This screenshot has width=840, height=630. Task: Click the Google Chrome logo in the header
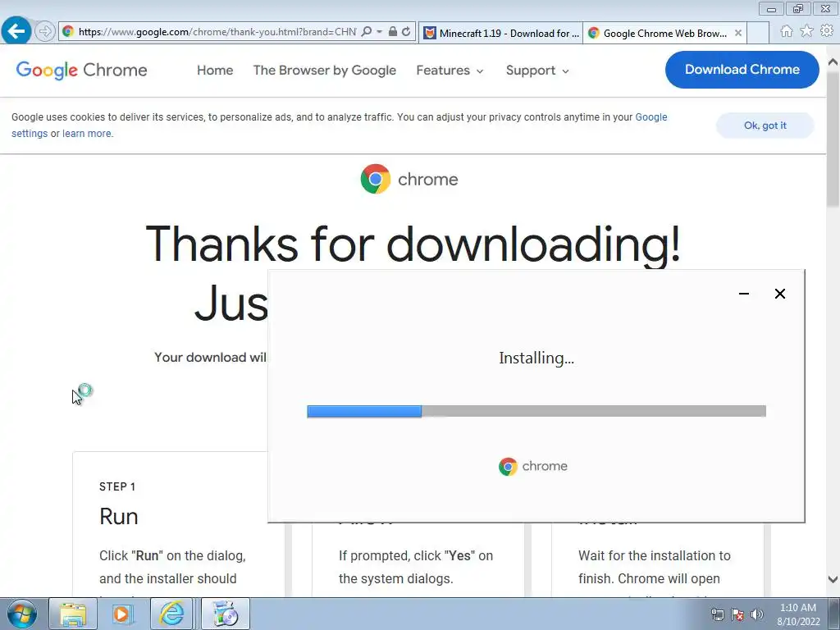81,71
